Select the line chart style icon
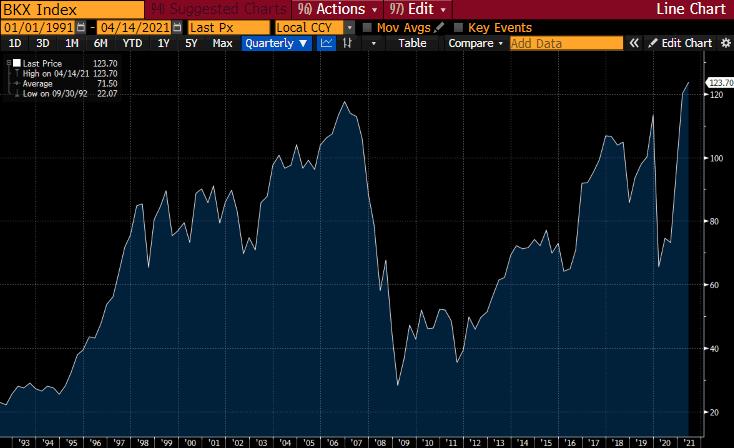This screenshot has height=448, width=734. (326, 43)
